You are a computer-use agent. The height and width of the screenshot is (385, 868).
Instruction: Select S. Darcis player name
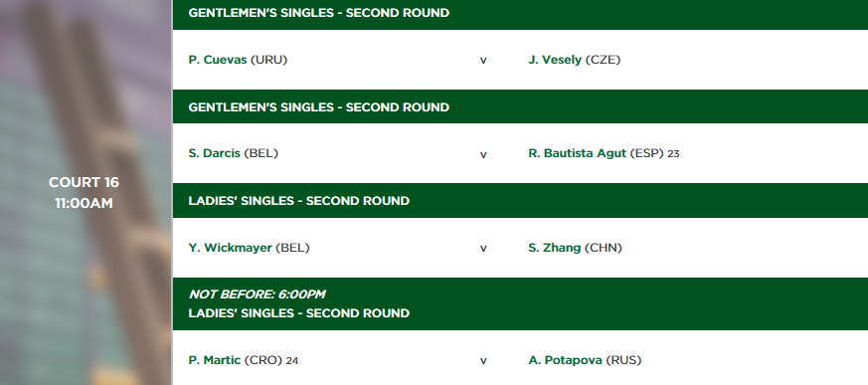pyautogui.click(x=214, y=153)
